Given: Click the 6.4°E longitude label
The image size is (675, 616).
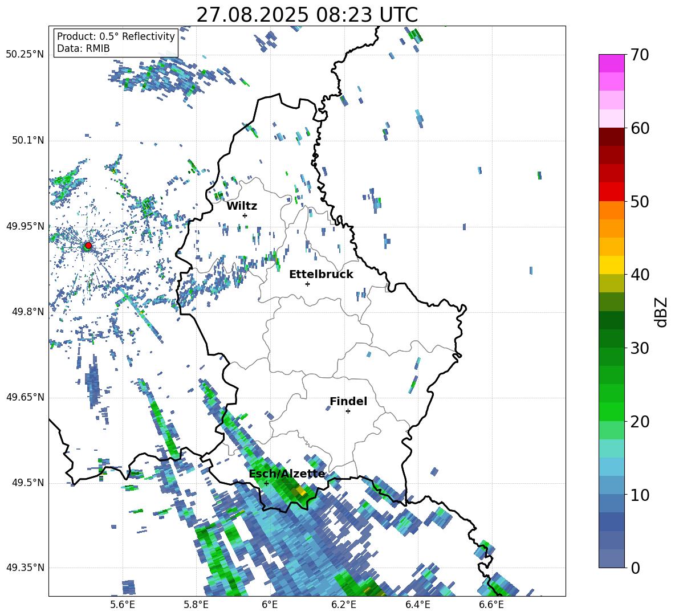Looking at the screenshot, I should (x=417, y=605).
